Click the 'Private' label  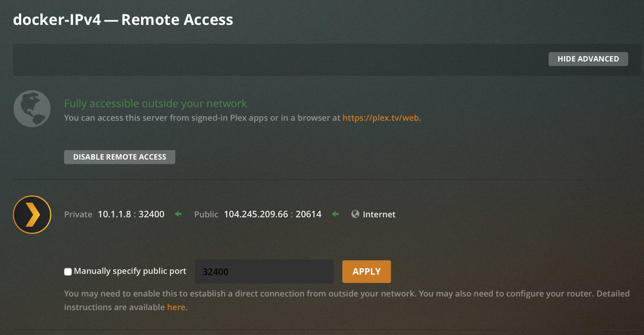(78, 214)
